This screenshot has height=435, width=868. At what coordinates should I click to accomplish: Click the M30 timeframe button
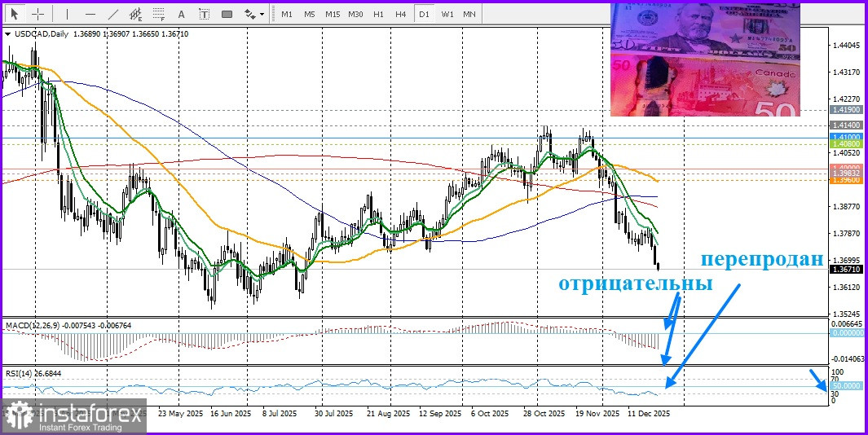tap(355, 14)
